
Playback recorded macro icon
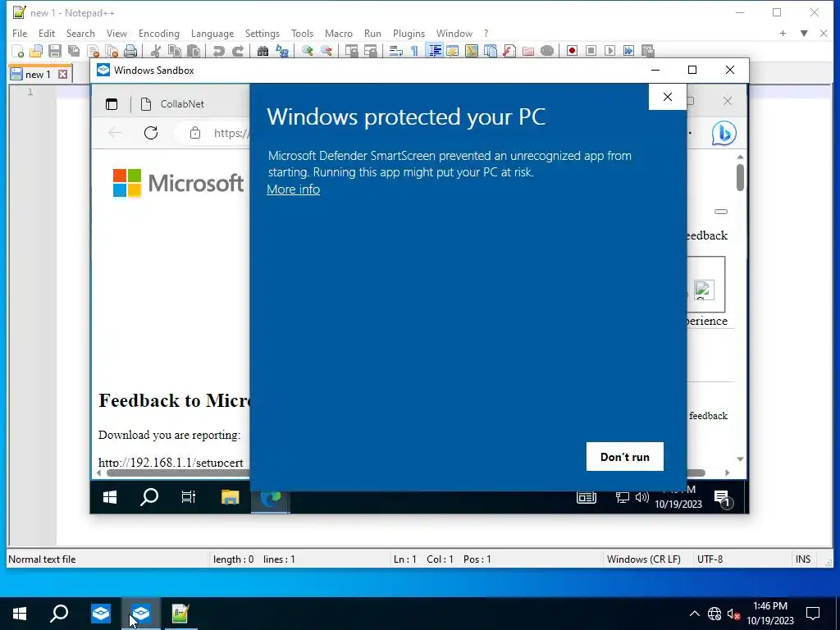609,51
